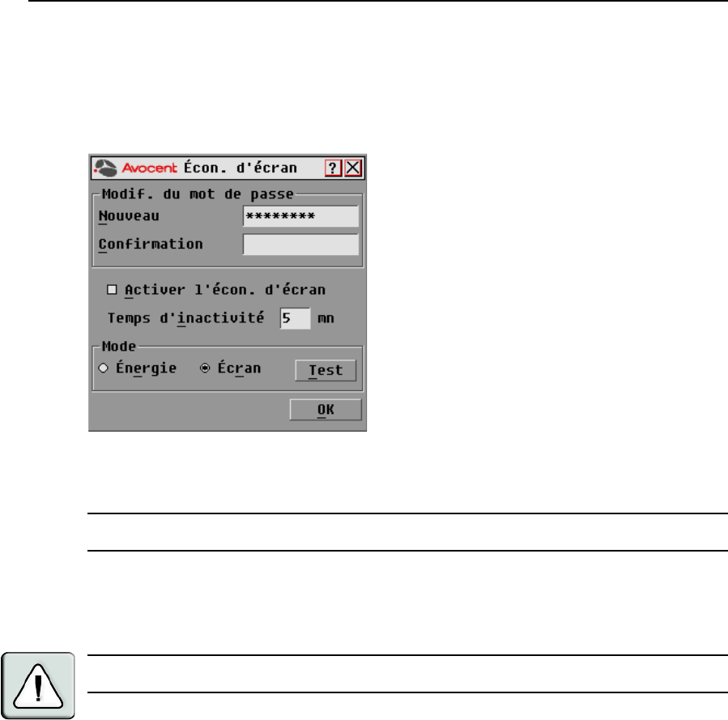This screenshot has height=720, width=728.
Task: Click the Activer l'écon. d'écran label
Action: coord(224,290)
